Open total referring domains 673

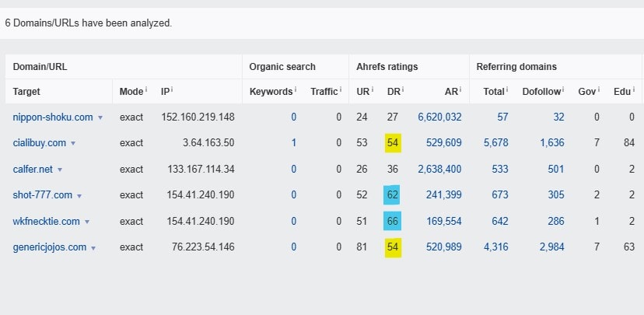[x=500, y=195]
